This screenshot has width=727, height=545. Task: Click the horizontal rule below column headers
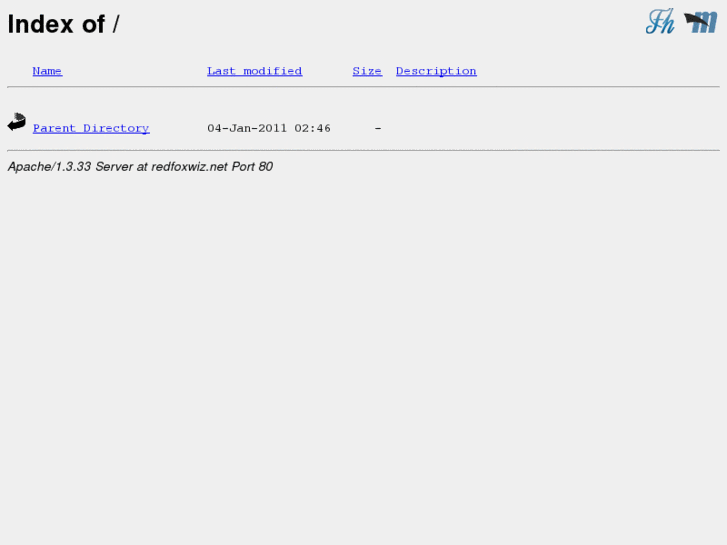coord(364,86)
